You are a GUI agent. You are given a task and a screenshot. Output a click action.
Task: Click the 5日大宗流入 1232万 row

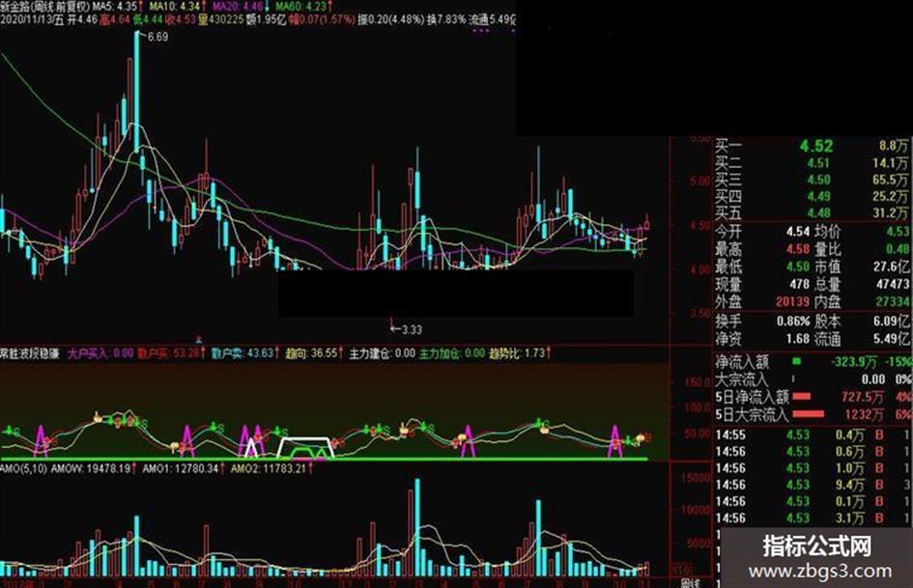click(813, 414)
